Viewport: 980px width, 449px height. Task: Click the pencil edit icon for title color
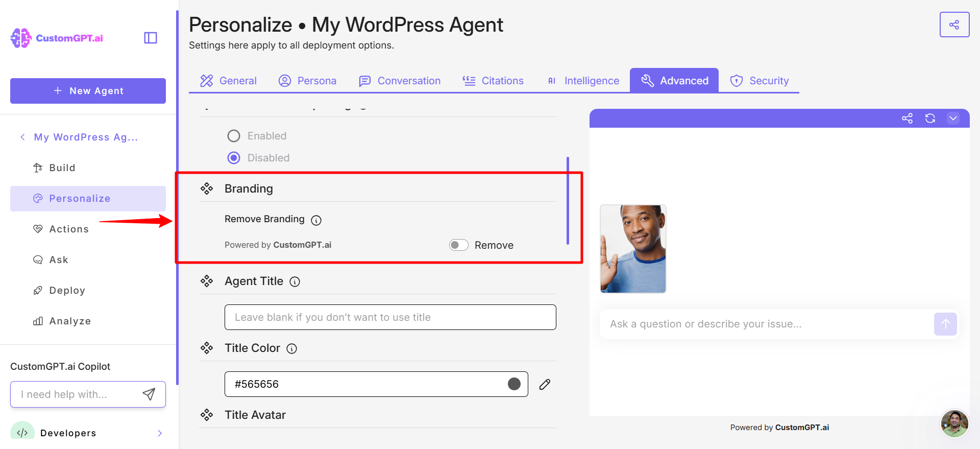pos(545,384)
